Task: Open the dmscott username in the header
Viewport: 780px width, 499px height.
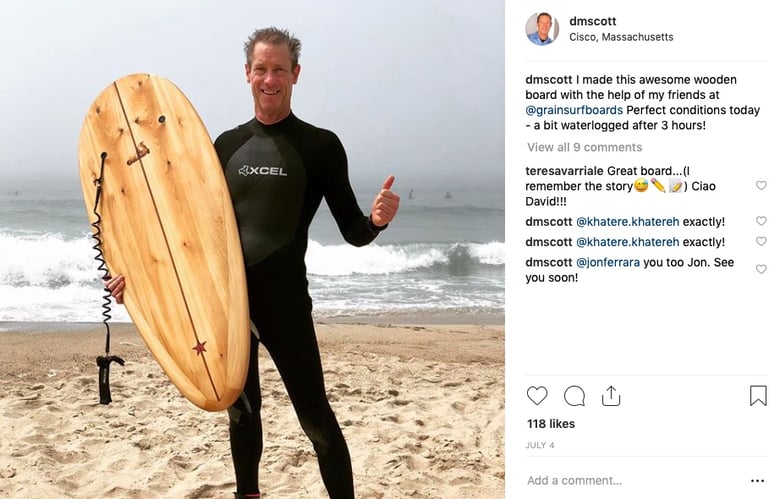Action: click(592, 21)
